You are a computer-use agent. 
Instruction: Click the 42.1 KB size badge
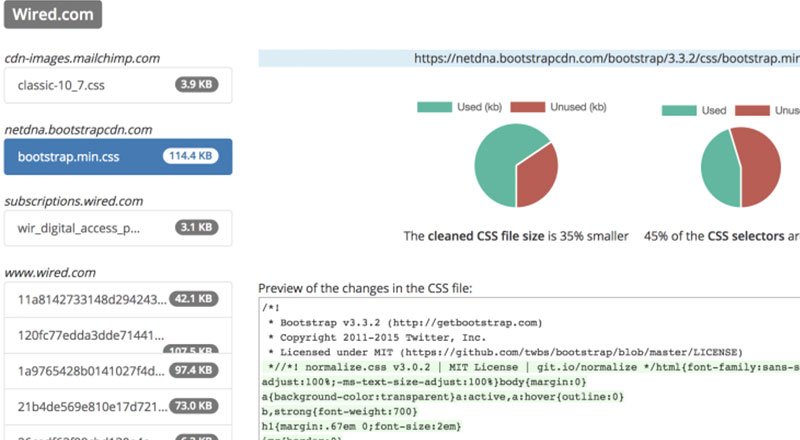(x=194, y=298)
